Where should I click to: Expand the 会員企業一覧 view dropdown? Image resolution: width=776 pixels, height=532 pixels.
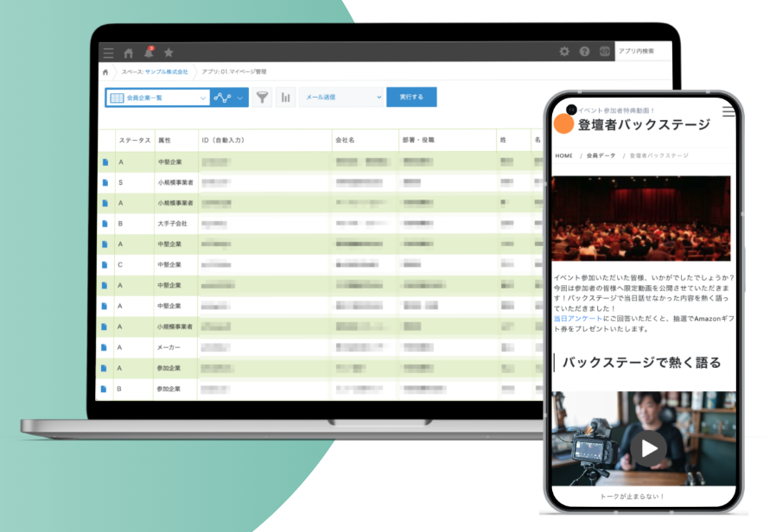point(202,98)
